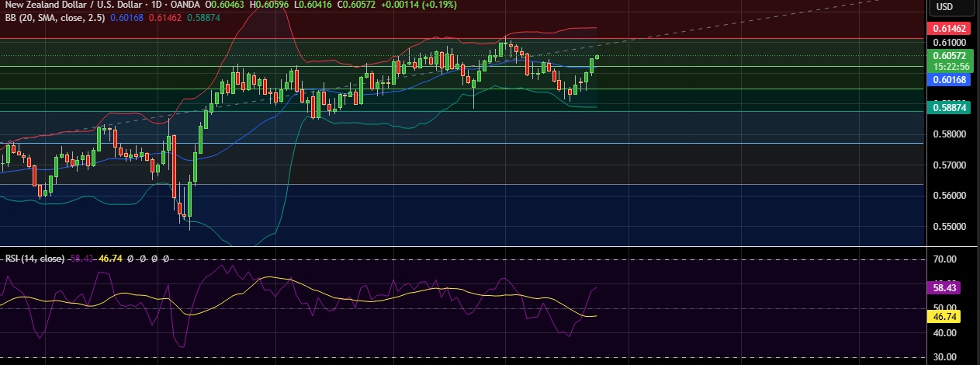Click the 0.57000 price scale value
This screenshot has width=980, height=365.
949,165
